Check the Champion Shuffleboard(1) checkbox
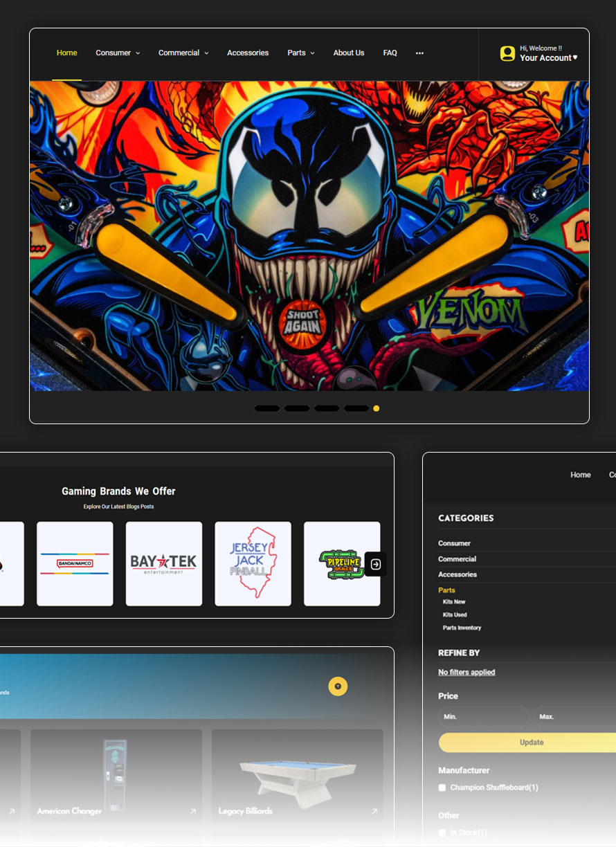 [x=442, y=787]
